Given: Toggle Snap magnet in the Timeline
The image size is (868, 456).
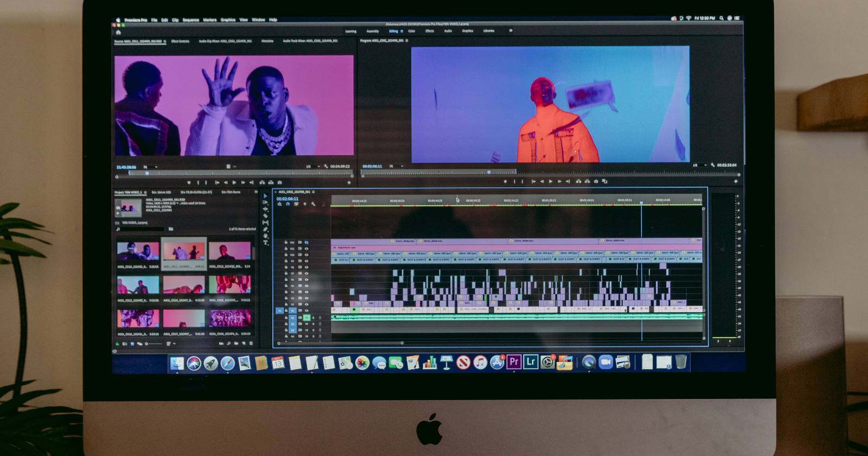Looking at the screenshot, I should pos(288,204).
